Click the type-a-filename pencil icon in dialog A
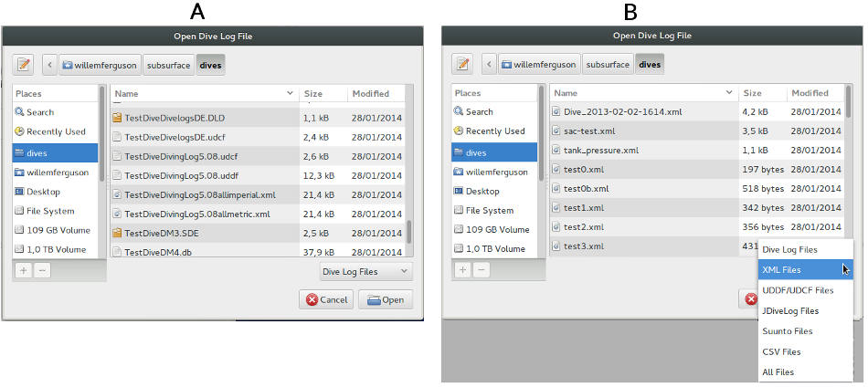This screenshot has width=868, height=387. tap(23, 65)
